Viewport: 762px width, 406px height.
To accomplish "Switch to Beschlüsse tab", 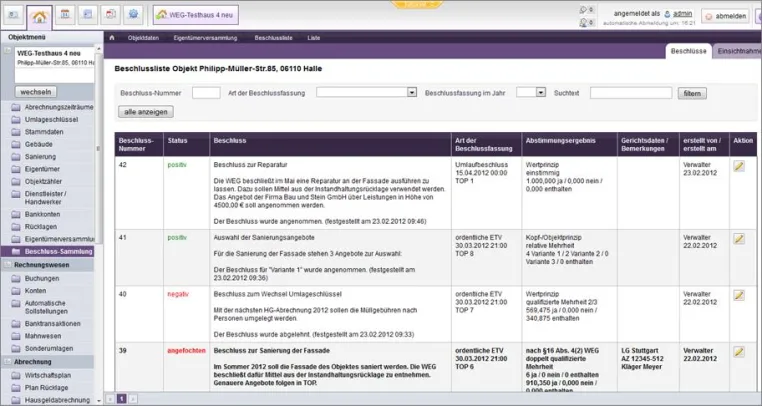I will point(689,51).
